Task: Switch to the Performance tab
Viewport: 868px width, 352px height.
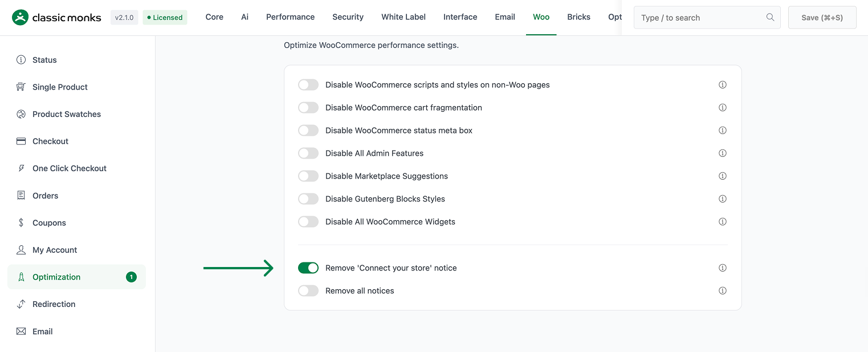Action: 290,17
